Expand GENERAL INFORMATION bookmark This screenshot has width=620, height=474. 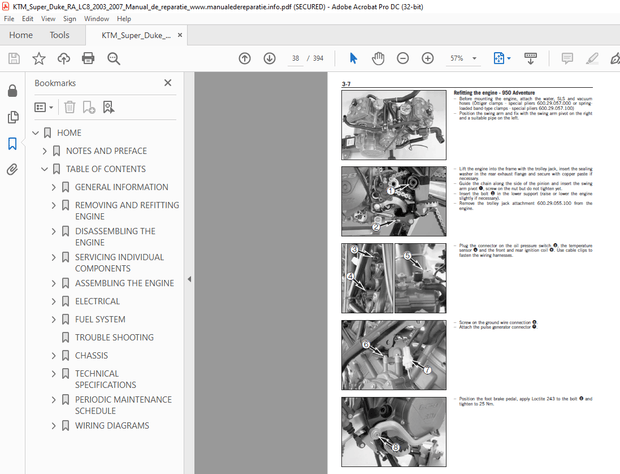click(54, 187)
